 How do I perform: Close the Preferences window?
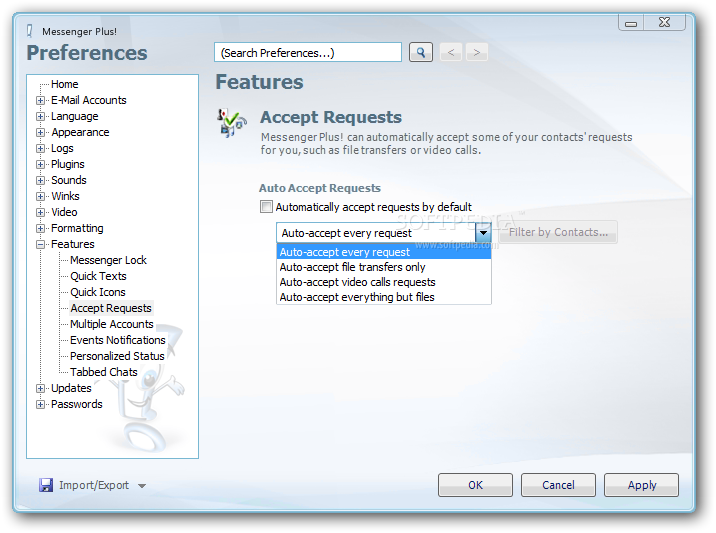pos(664,22)
